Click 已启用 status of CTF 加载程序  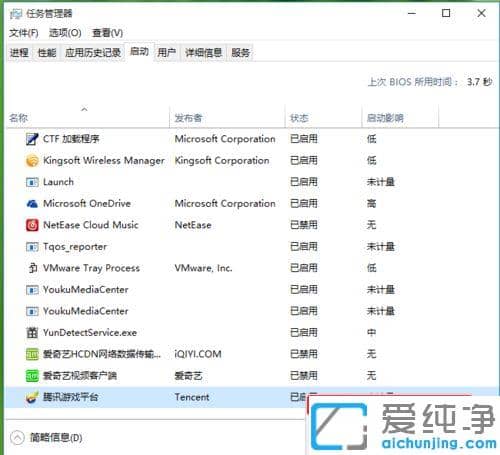304,139
